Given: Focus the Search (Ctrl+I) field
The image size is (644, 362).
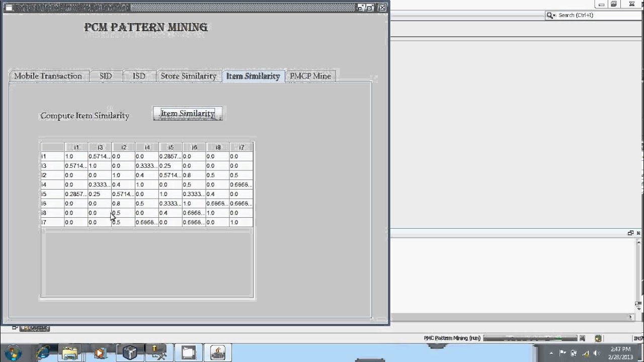Looking at the screenshot, I should tap(594, 15).
